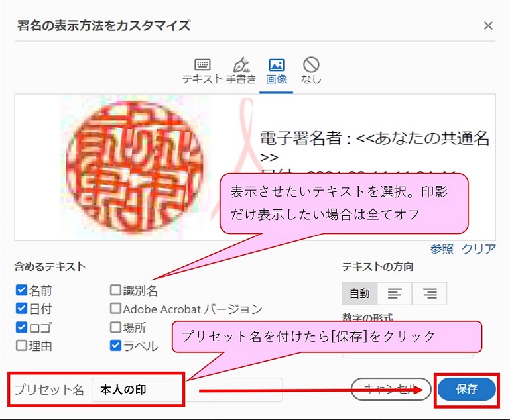
Task: Uncheck the 名前 checkbox
Action: click(x=21, y=290)
